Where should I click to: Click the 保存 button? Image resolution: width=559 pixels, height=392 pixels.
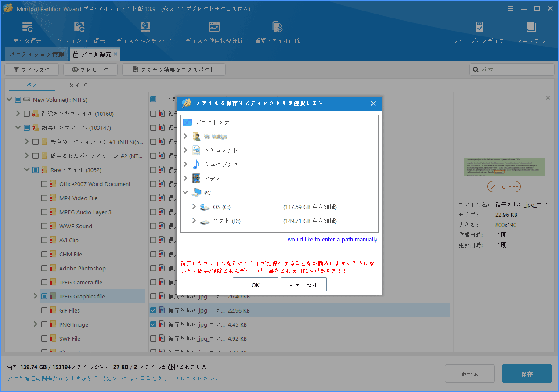[527, 374]
